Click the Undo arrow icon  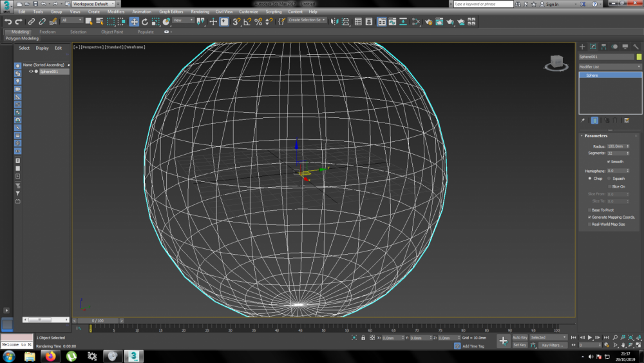(8, 21)
